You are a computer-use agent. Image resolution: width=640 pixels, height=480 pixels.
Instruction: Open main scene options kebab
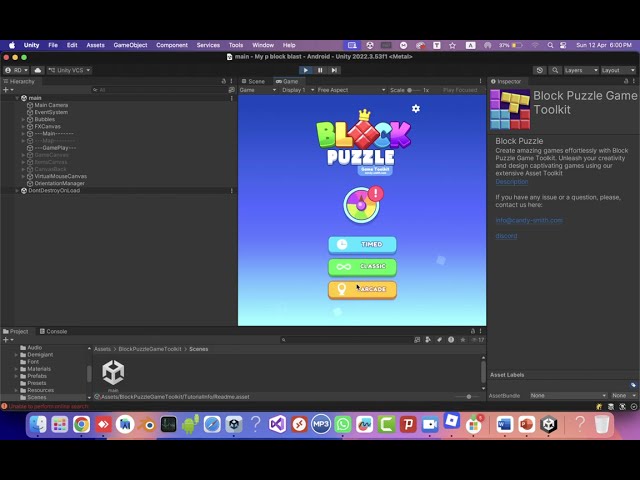(x=231, y=98)
